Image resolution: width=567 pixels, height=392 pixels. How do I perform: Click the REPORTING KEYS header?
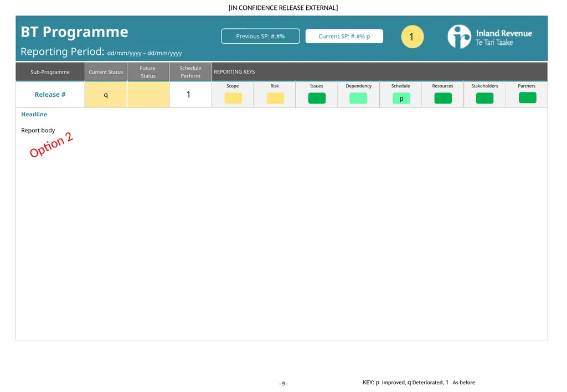click(234, 71)
